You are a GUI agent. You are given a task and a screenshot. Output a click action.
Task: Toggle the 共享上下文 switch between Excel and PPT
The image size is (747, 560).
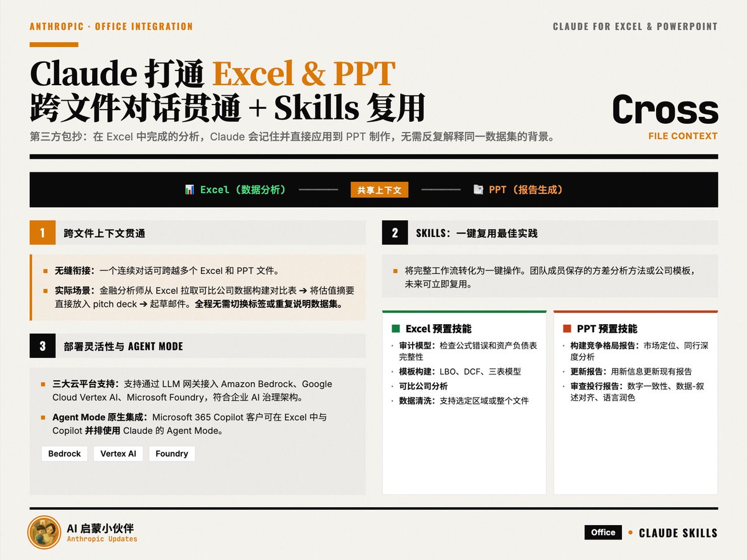380,190
